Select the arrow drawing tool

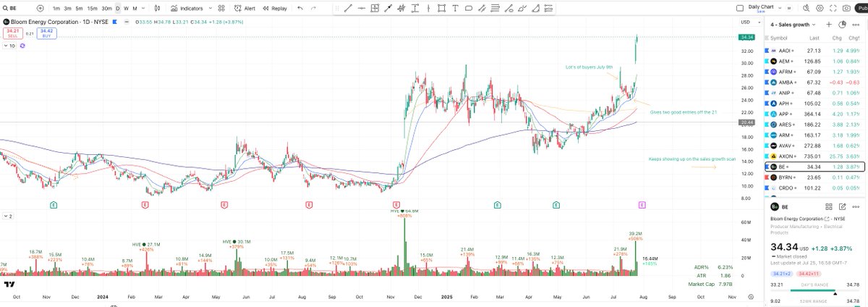[388, 8]
